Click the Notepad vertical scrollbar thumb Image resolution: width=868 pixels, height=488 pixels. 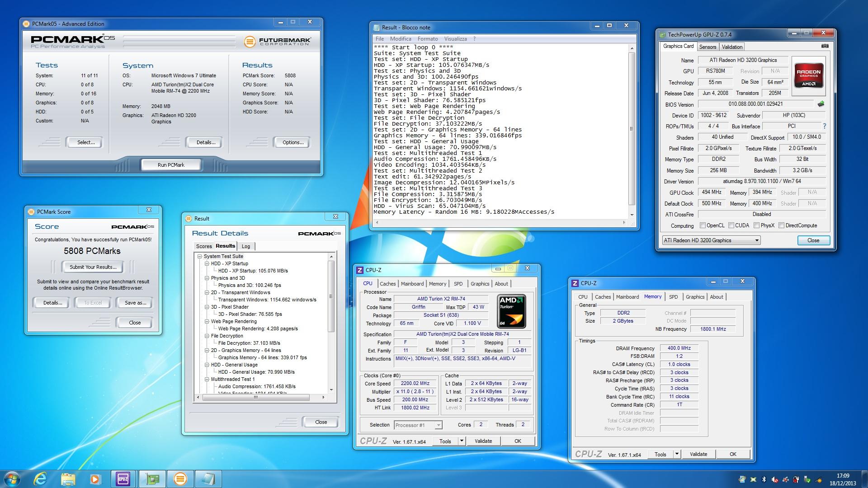(x=632, y=129)
